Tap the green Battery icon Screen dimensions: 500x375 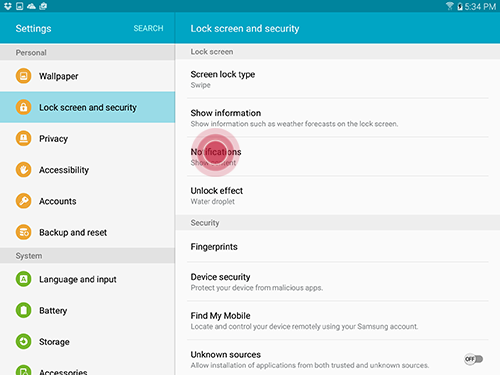23,310
